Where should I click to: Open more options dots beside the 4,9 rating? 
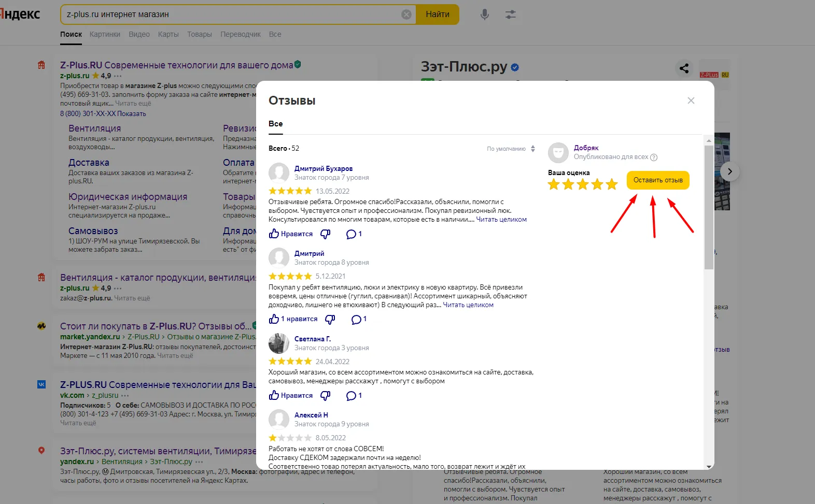coord(118,76)
